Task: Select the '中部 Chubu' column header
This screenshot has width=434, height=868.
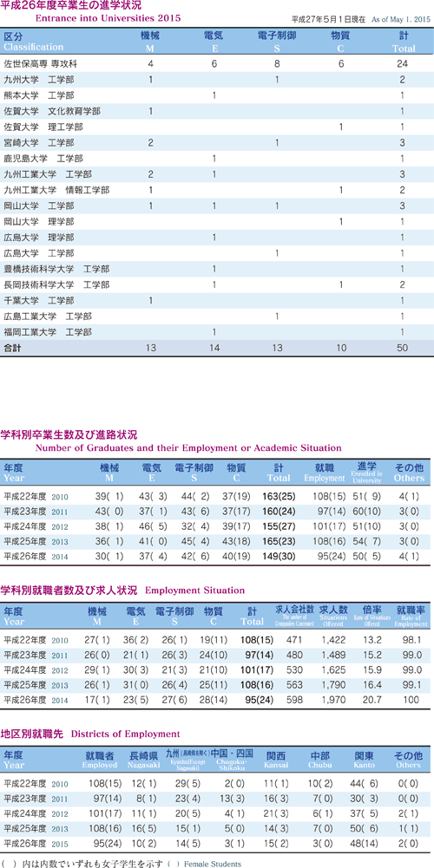Action: pyautogui.click(x=319, y=760)
